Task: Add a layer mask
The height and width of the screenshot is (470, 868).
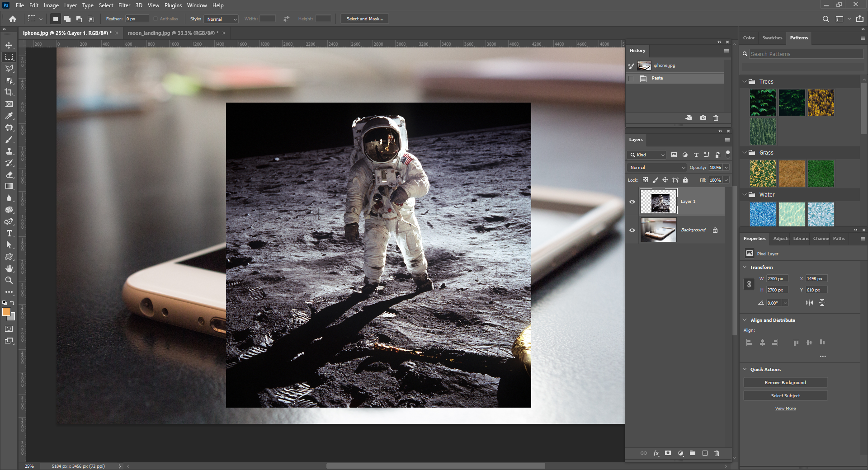Action: (668, 453)
